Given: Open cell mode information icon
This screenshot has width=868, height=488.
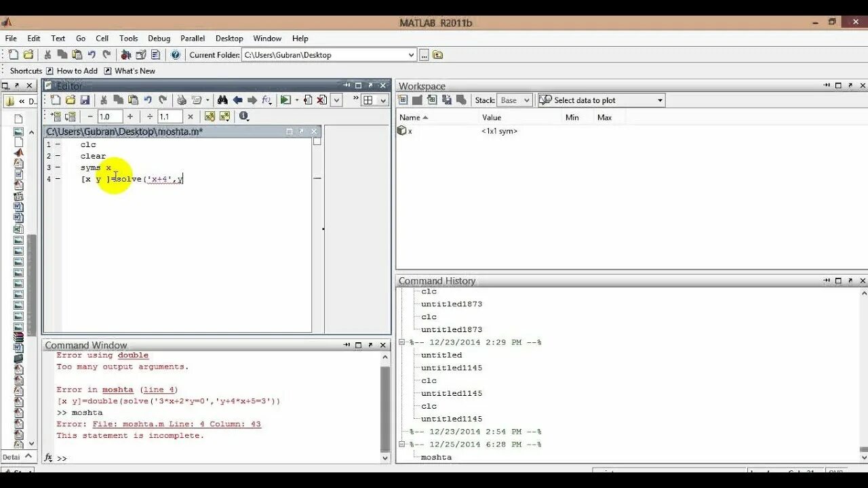Looking at the screenshot, I should click(x=243, y=117).
